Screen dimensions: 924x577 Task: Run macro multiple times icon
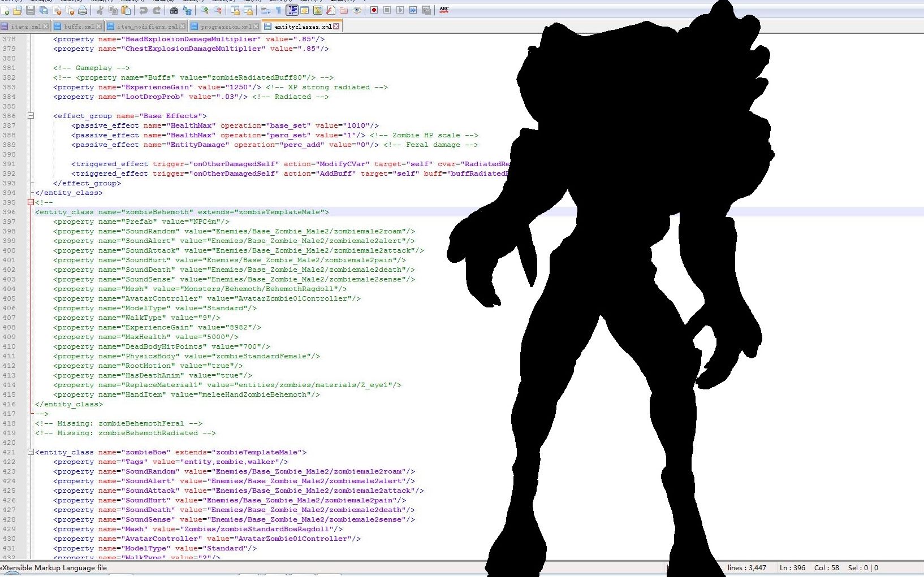(413, 10)
